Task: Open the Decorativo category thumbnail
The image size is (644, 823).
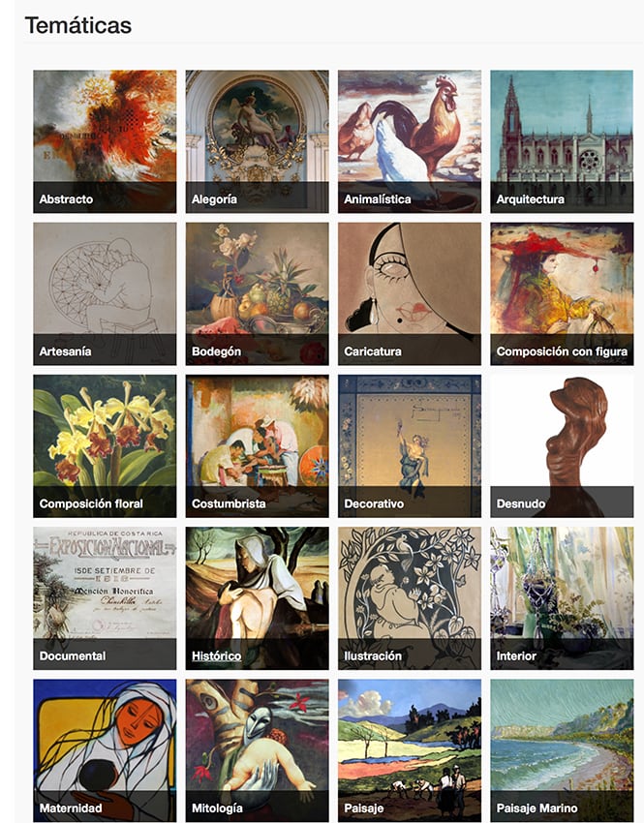Action: click(410, 445)
